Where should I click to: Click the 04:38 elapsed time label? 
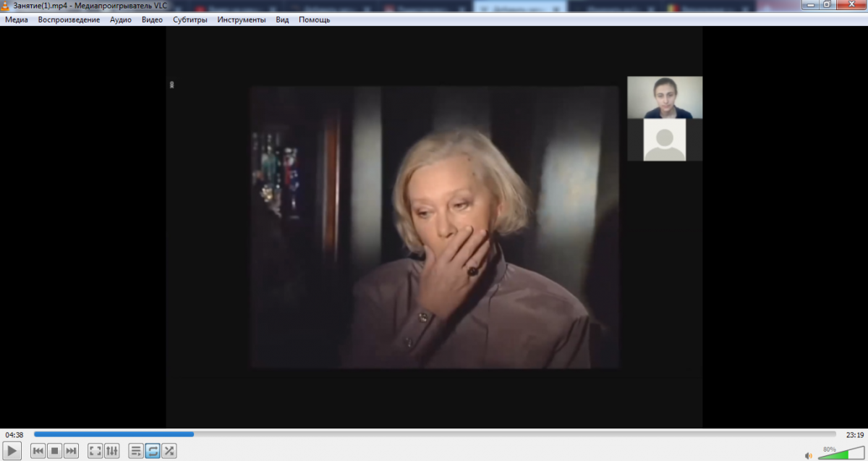(x=14, y=435)
